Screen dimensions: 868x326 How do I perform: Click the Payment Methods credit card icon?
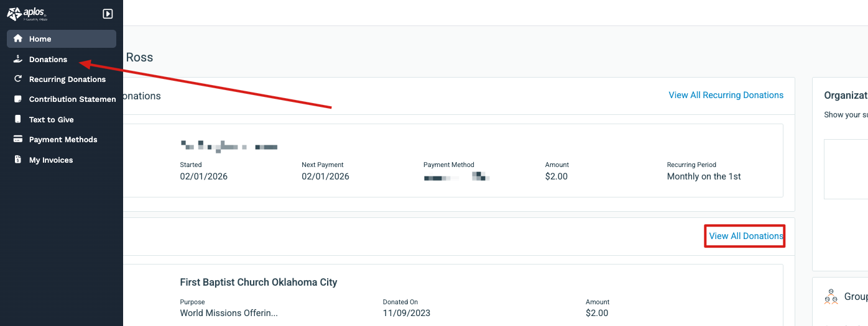[x=18, y=140]
